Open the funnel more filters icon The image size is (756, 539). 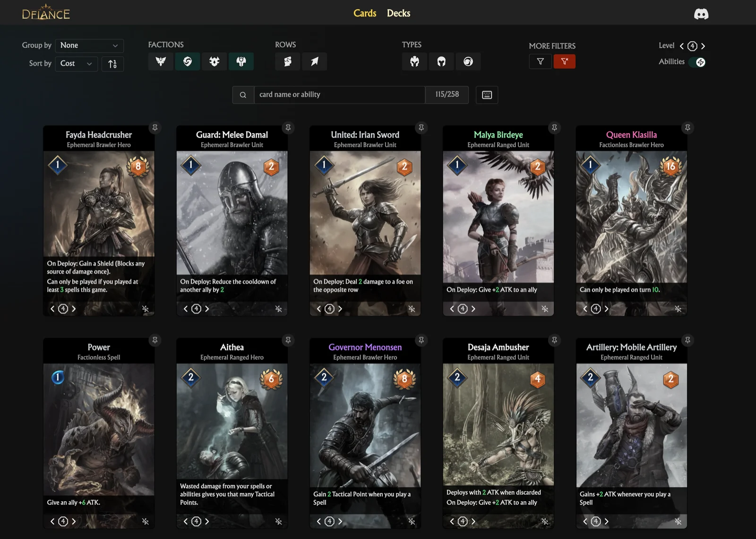[x=540, y=61]
